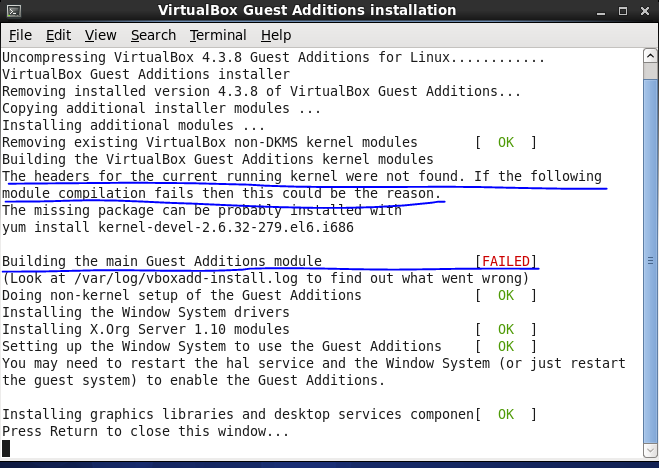Click 'Building the main Guest Additions module' text
Screen dimensions: 659x468
point(162,261)
